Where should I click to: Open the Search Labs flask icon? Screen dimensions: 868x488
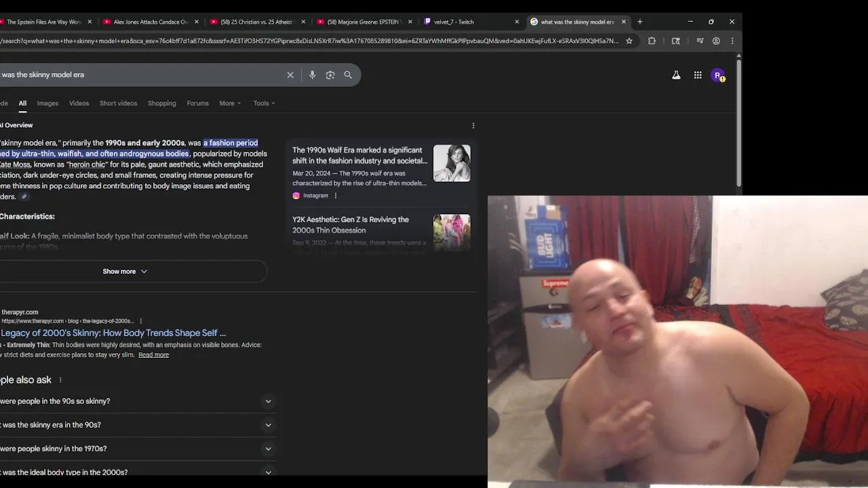(676, 75)
